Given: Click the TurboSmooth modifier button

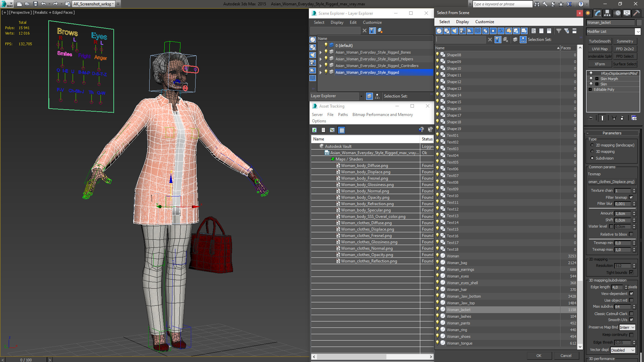Looking at the screenshot, I should tap(599, 41).
